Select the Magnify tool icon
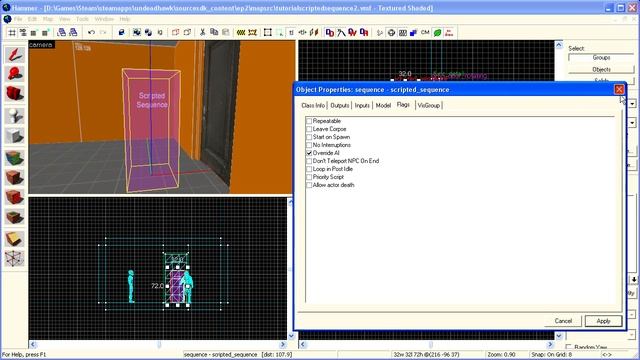This screenshot has width=640, height=360. click(x=15, y=74)
